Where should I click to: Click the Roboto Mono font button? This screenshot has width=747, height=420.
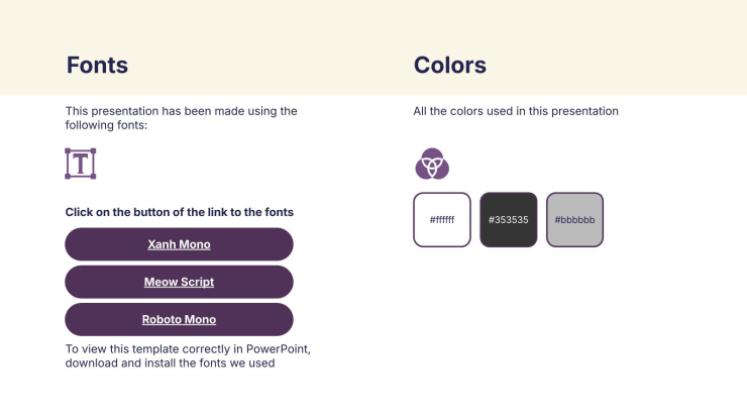(179, 320)
